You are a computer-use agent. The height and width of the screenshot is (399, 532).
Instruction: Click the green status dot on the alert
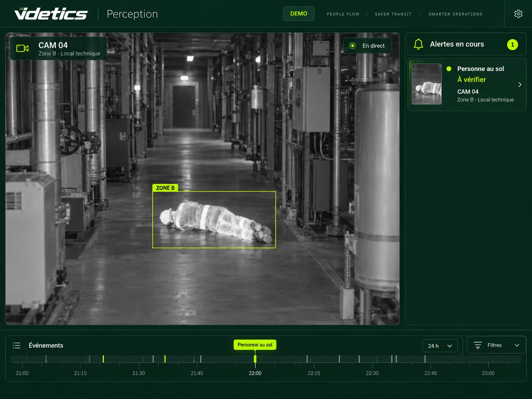point(449,69)
